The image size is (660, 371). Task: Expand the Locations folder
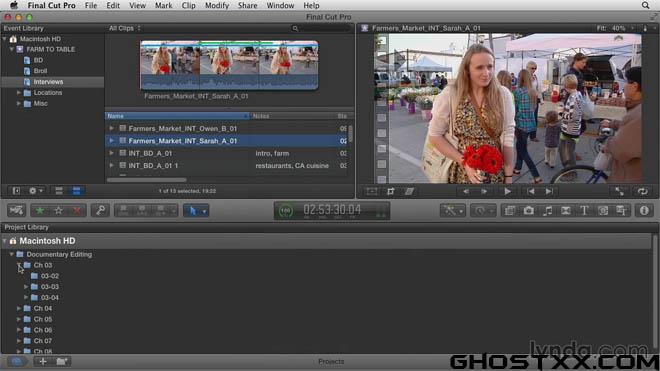click(19, 93)
